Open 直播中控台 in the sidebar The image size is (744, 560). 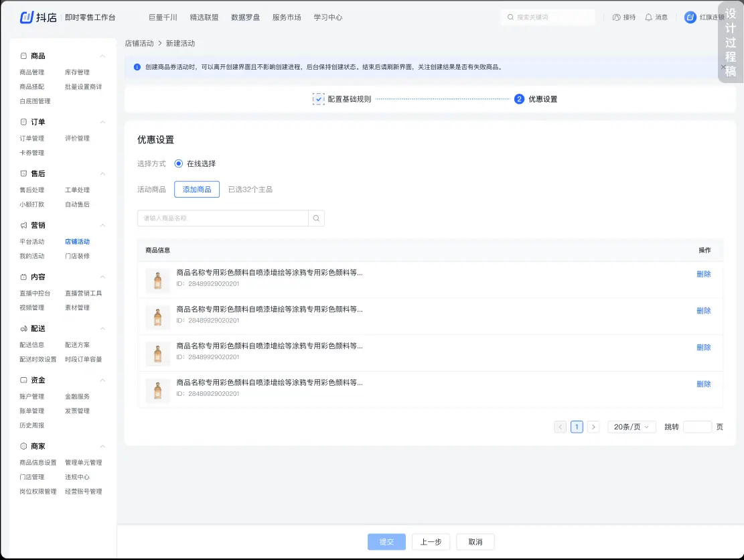pos(35,293)
